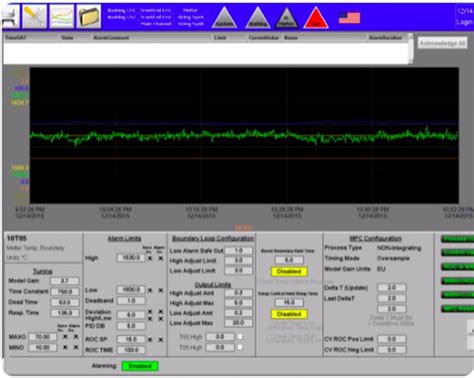The image size is (474, 378).
Task: Toggle the ROC SP alarm enable checkbox
Action: click(161, 340)
